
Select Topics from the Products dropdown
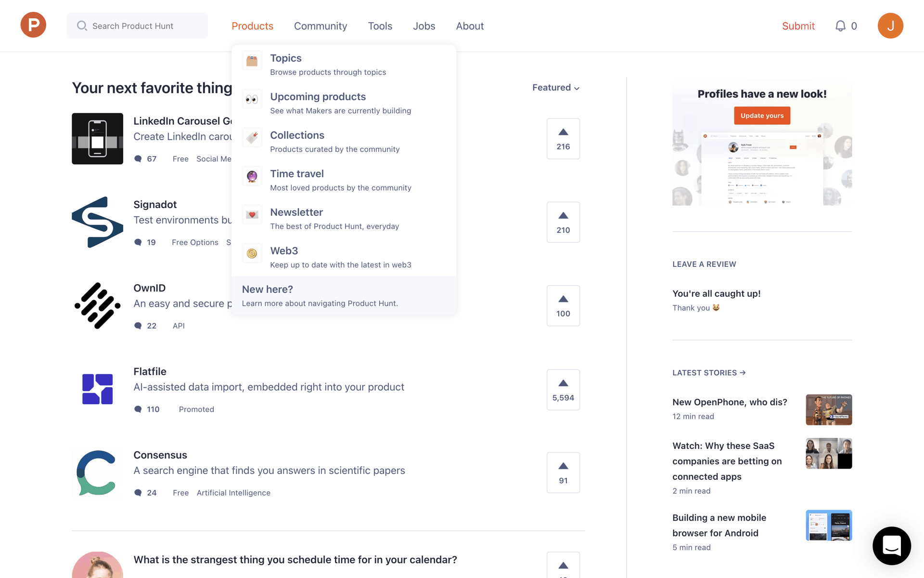pyautogui.click(x=344, y=65)
